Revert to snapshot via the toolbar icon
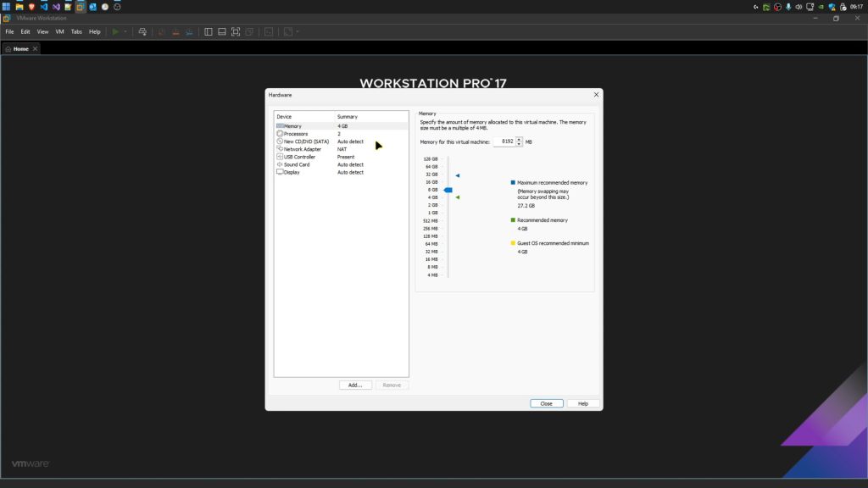The width and height of the screenshot is (868, 488). tap(175, 31)
